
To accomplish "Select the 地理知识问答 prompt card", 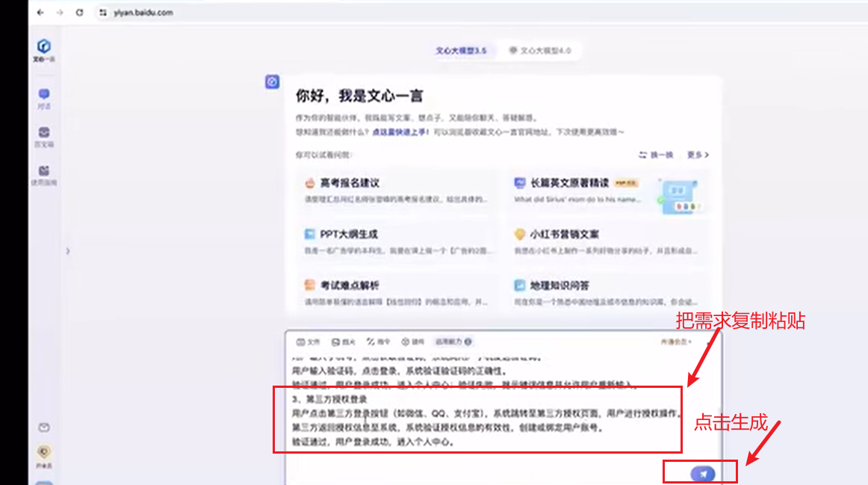I will coord(607,293).
